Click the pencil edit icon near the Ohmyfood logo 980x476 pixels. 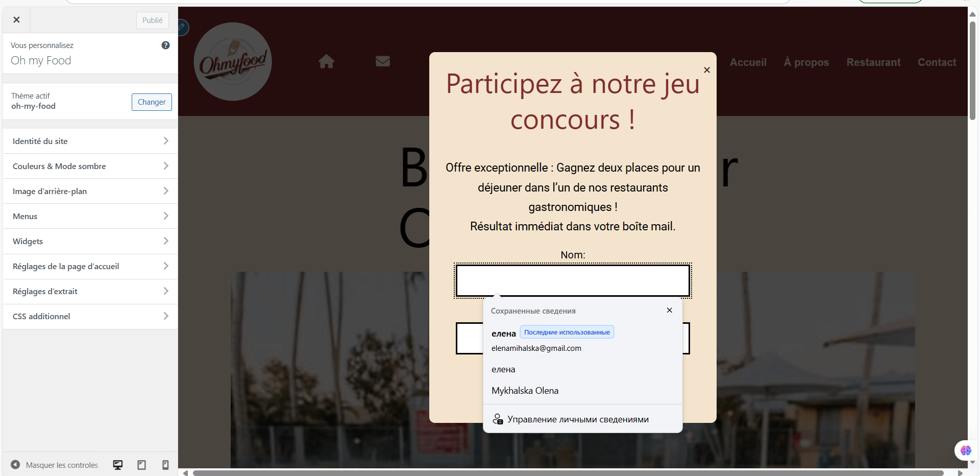click(x=182, y=27)
